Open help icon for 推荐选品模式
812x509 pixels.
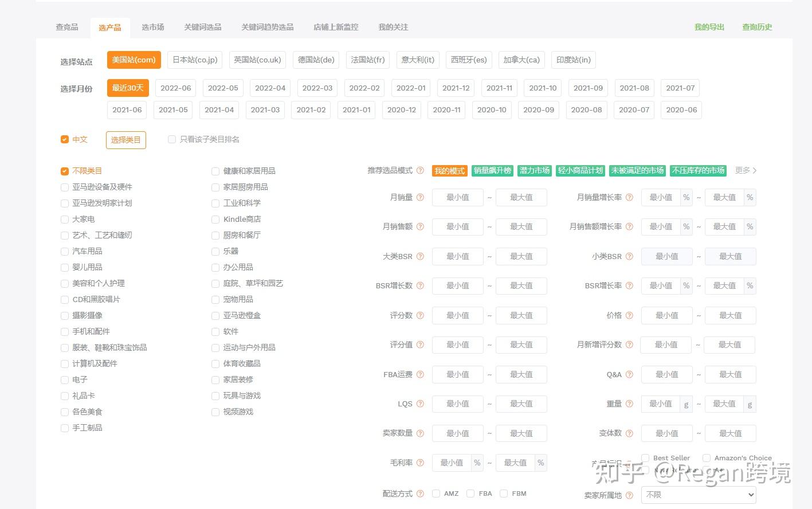click(x=420, y=170)
